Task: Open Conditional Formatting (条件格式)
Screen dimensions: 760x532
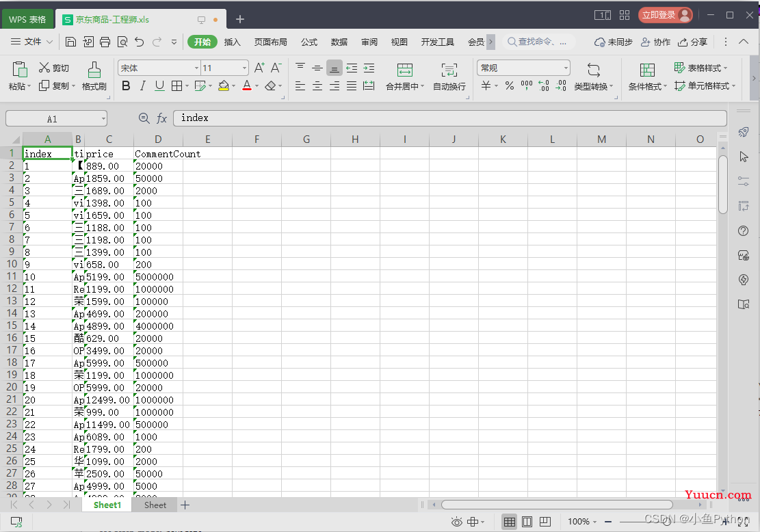Action: [x=648, y=77]
